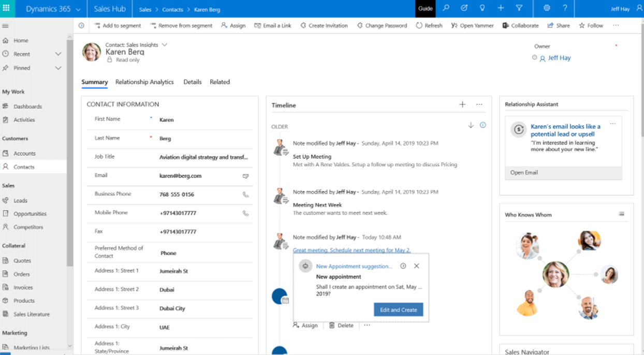Open the search magnifier in the top bar
The width and height of the screenshot is (644, 355).
(446, 8)
